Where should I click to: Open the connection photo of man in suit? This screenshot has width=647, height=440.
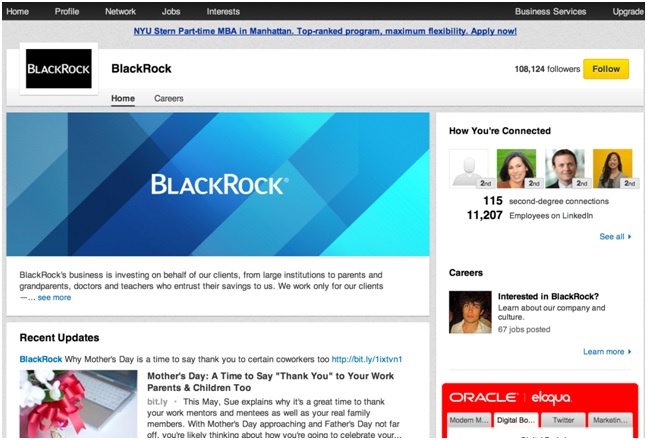tap(565, 169)
